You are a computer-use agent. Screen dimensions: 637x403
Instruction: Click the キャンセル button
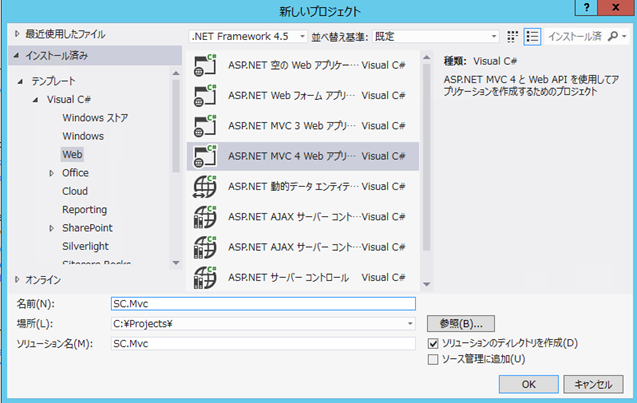pyautogui.click(x=593, y=384)
